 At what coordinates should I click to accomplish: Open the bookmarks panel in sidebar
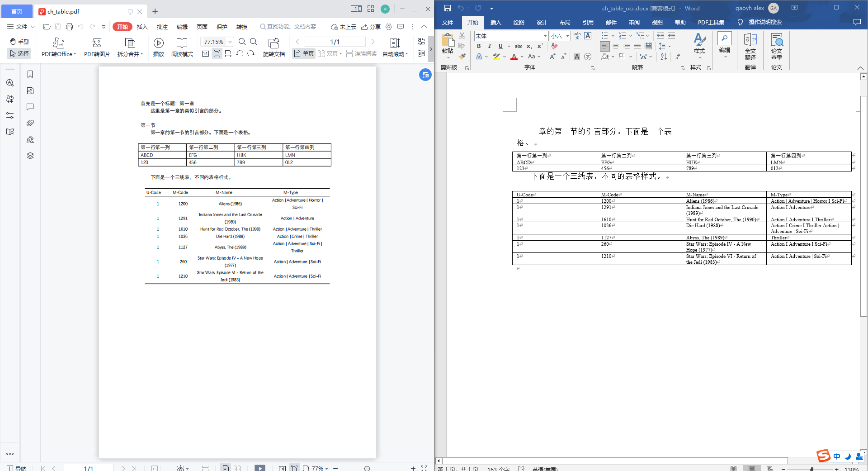30,74
